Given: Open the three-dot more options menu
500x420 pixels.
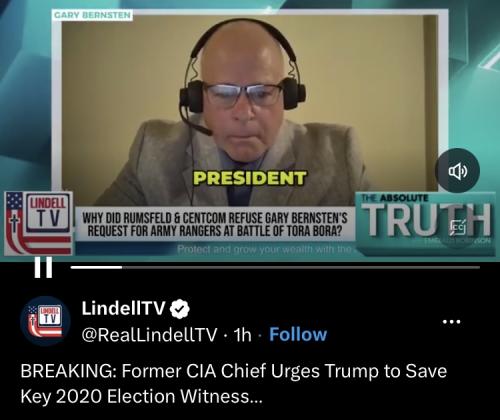Looking at the screenshot, I should pos(451,322).
